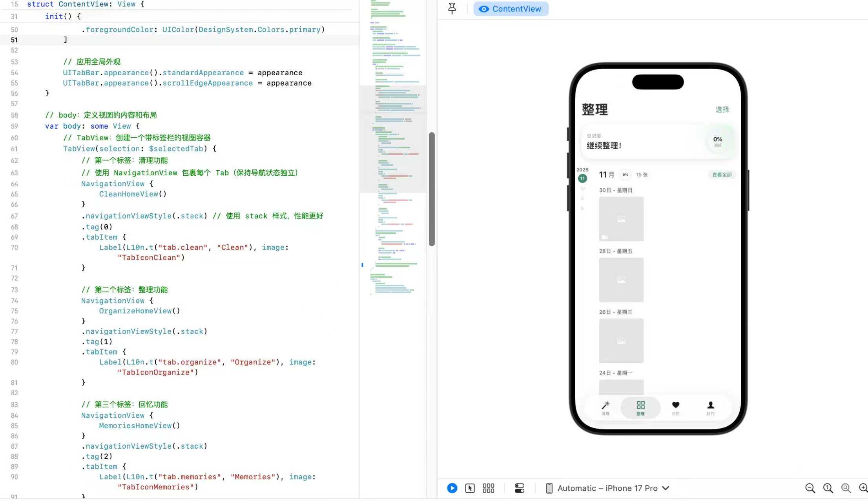Select month 11 timeline marker under 2025
Screen dimensions: 868x502
(x=582, y=178)
